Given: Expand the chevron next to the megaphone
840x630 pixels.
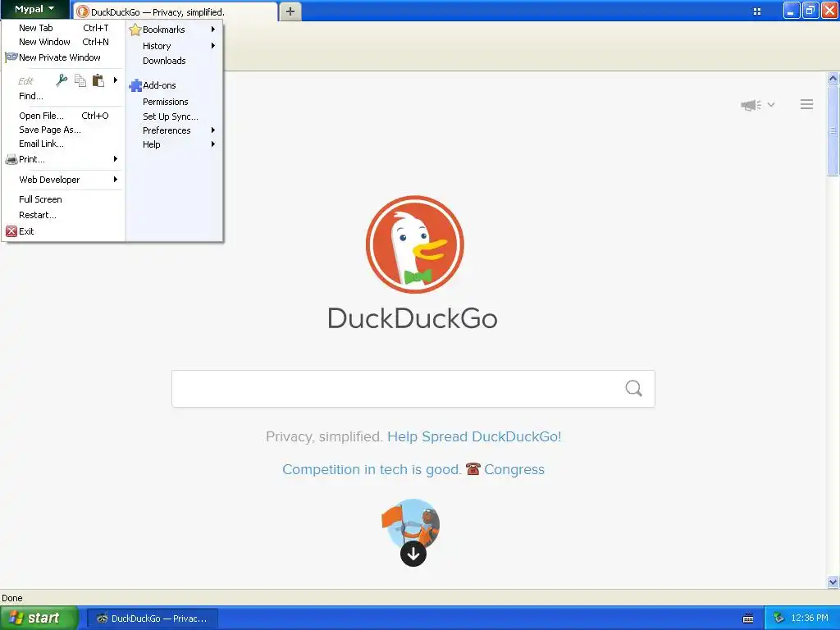Looking at the screenshot, I should pyautogui.click(x=771, y=105).
